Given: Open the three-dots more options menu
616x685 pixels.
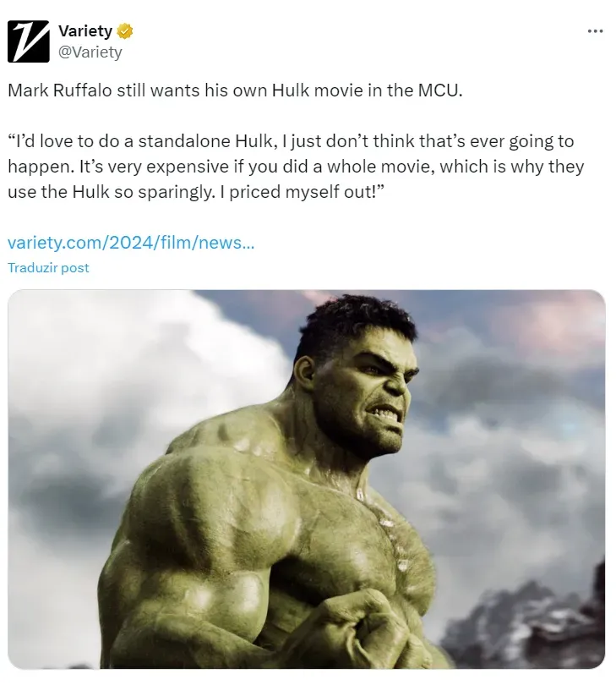Looking at the screenshot, I should 595,31.
